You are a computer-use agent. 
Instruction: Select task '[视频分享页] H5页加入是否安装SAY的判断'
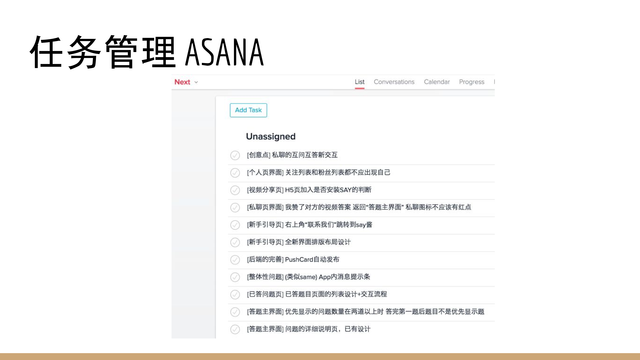[309, 190]
